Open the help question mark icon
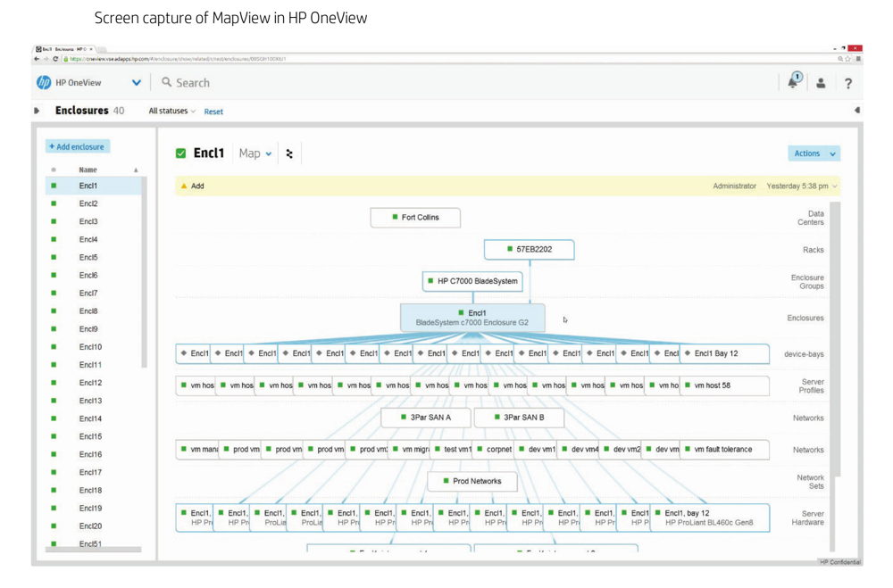The image size is (893, 588). tap(847, 83)
